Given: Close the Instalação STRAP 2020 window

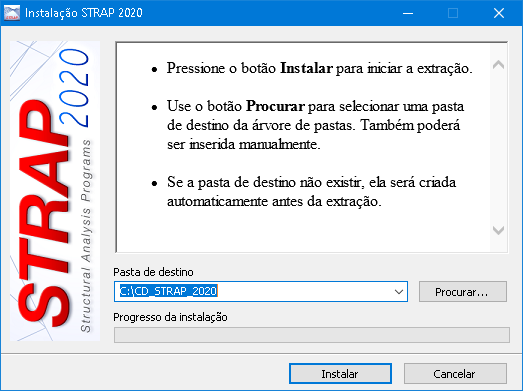Looking at the screenshot, I should (x=499, y=13).
